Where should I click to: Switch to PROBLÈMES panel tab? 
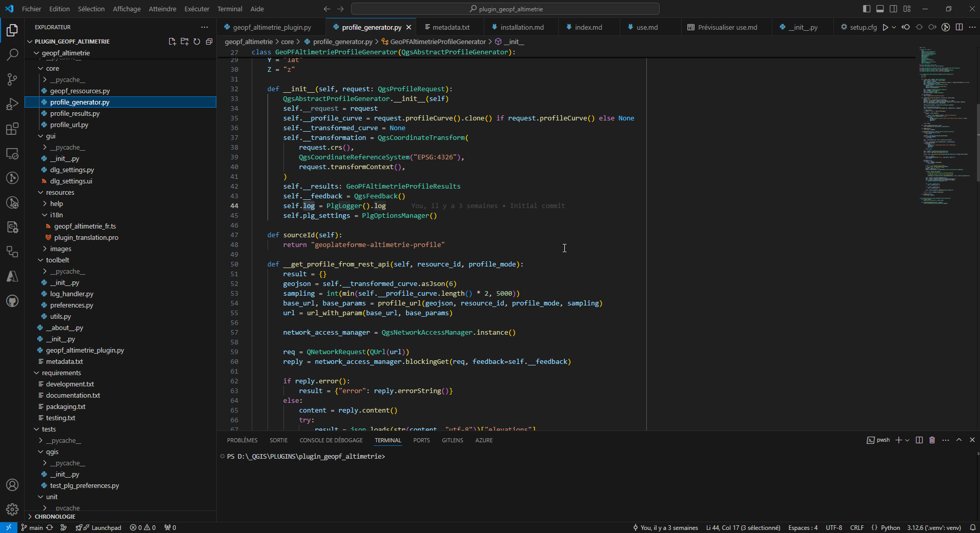(x=242, y=440)
